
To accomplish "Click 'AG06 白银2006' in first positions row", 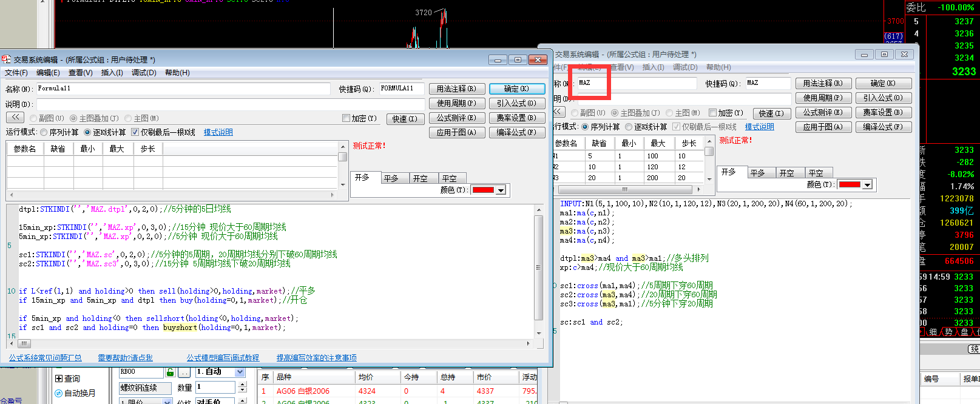I will pyautogui.click(x=303, y=391).
